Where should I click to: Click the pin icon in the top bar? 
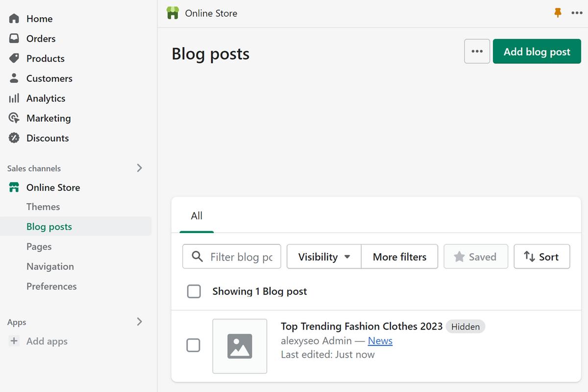pyautogui.click(x=557, y=13)
